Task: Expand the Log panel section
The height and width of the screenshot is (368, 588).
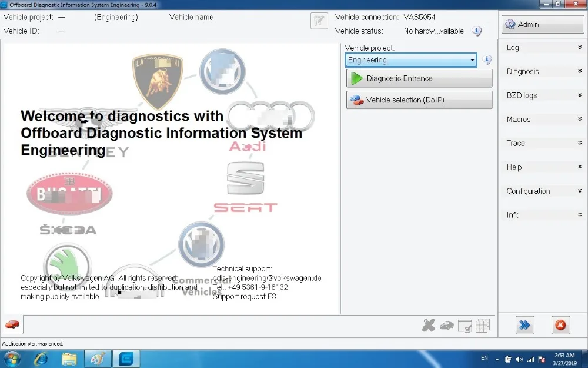Action: tap(543, 48)
